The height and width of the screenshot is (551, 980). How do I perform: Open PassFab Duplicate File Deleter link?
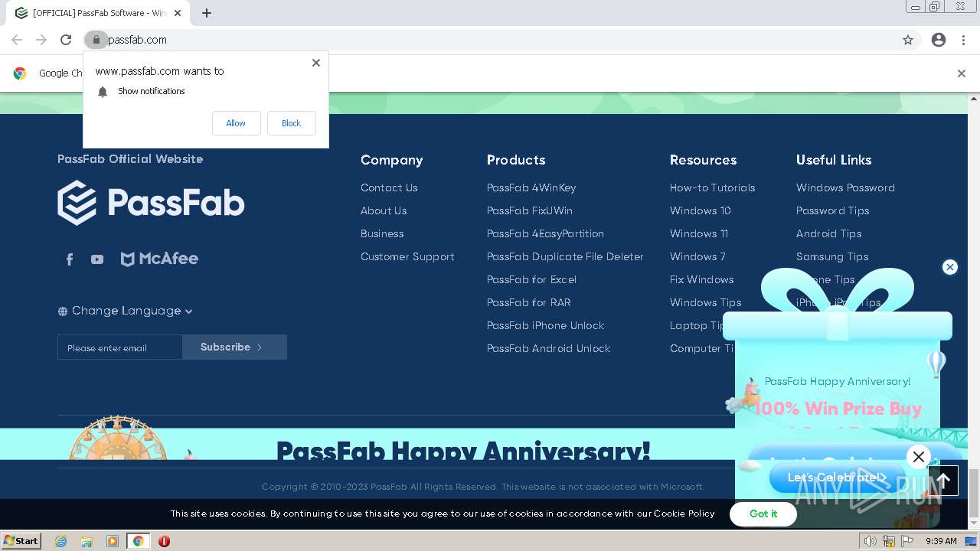point(565,256)
